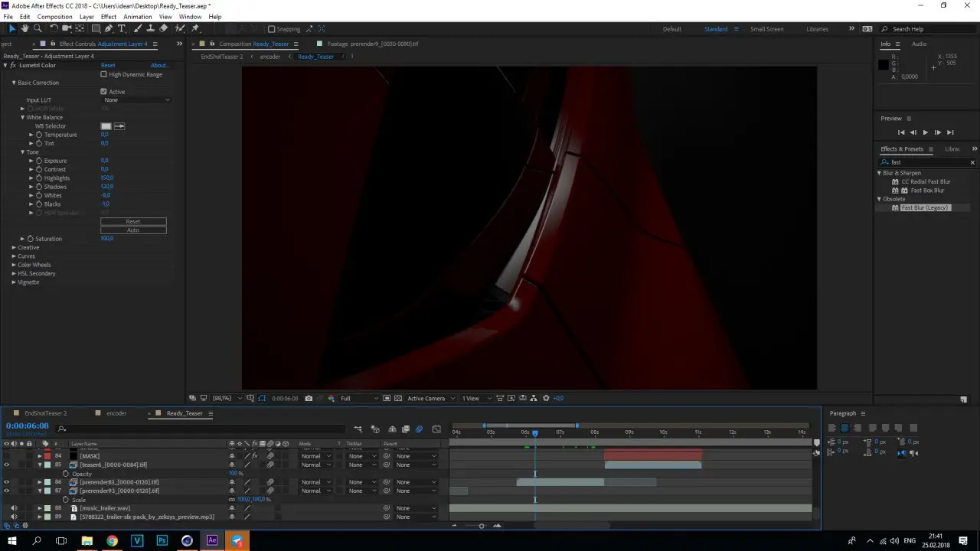This screenshot has height=551, width=980.
Task: Open the Composition menu
Action: [54, 17]
